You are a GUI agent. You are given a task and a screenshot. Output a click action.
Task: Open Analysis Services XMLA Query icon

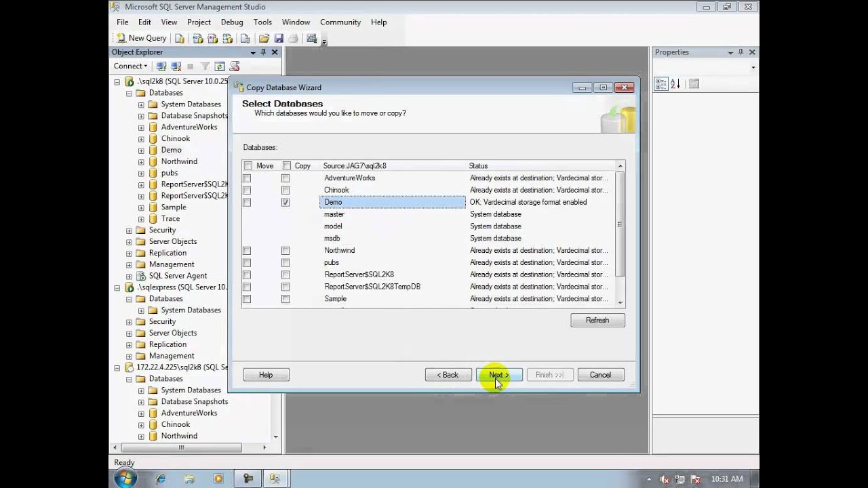(x=229, y=39)
